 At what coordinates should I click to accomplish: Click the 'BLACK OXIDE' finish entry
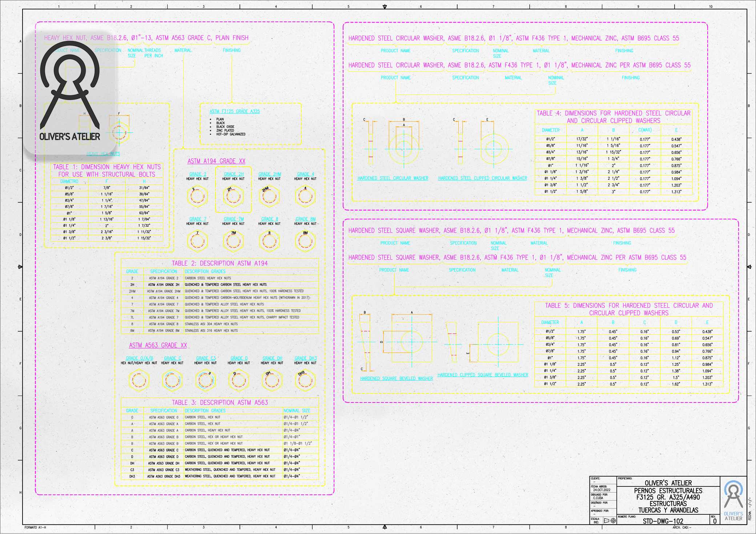[x=225, y=127]
